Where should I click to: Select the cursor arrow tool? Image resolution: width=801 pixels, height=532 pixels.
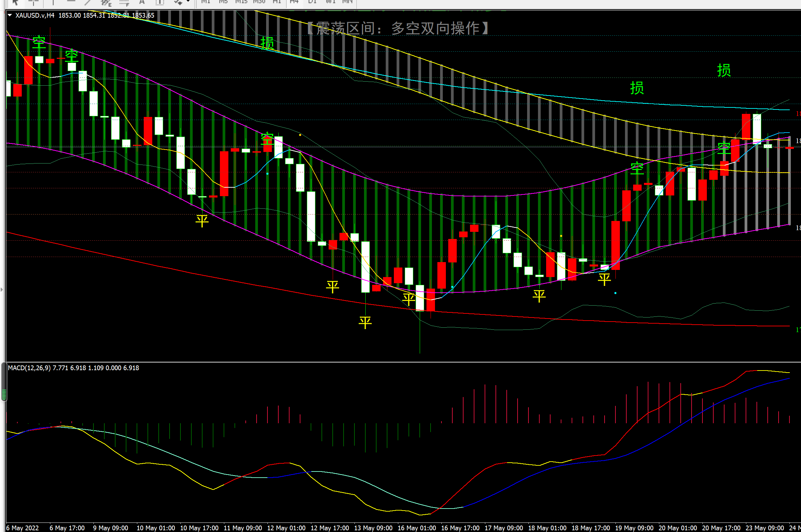15,2
